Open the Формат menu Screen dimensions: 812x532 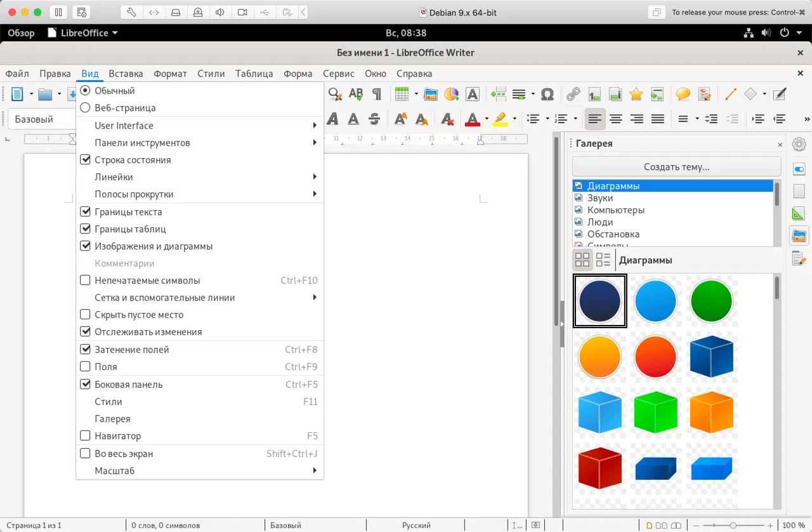[x=170, y=74]
